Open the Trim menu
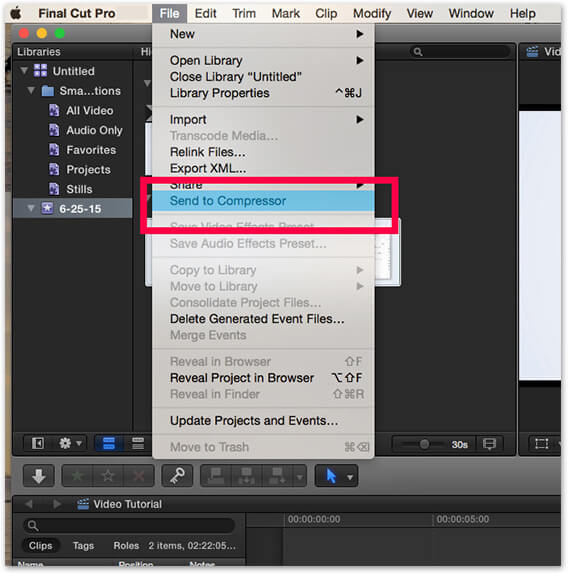 (x=244, y=14)
